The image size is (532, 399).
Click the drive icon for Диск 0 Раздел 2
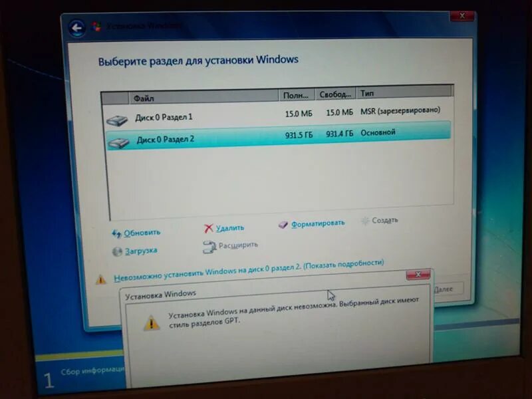[118, 142]
